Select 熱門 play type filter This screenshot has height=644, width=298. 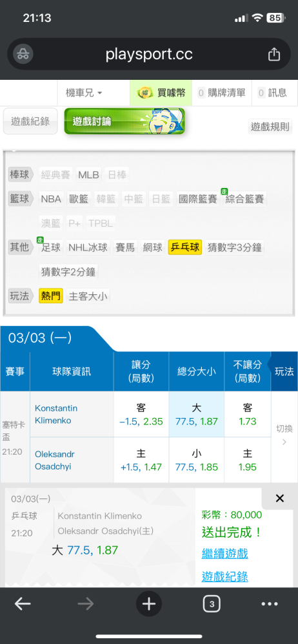pos(51,296)
